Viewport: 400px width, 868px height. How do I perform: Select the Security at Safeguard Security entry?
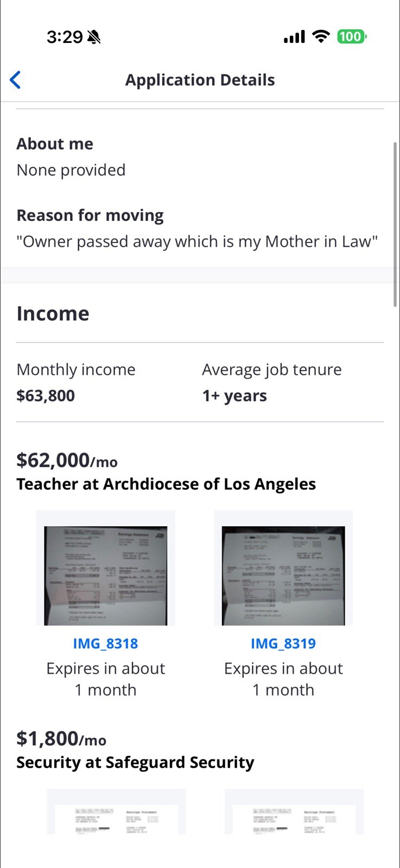(135, 762)
